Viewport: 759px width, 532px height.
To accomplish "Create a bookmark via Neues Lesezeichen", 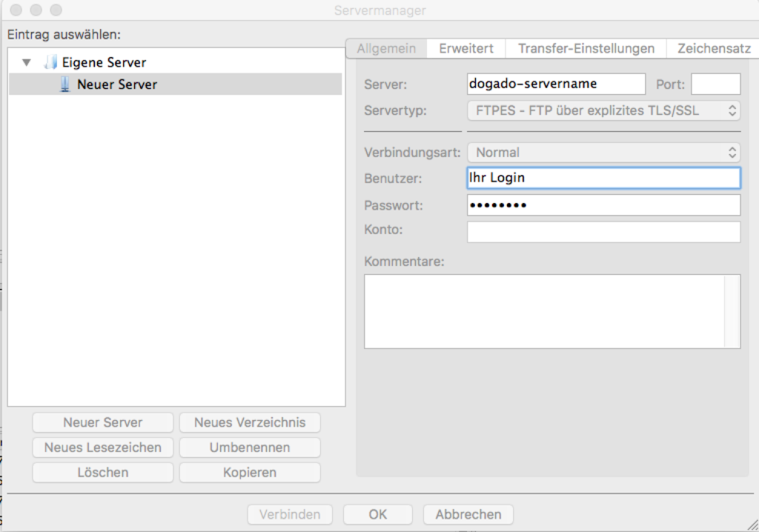I will pyautogui.click(x=102, y=448).
